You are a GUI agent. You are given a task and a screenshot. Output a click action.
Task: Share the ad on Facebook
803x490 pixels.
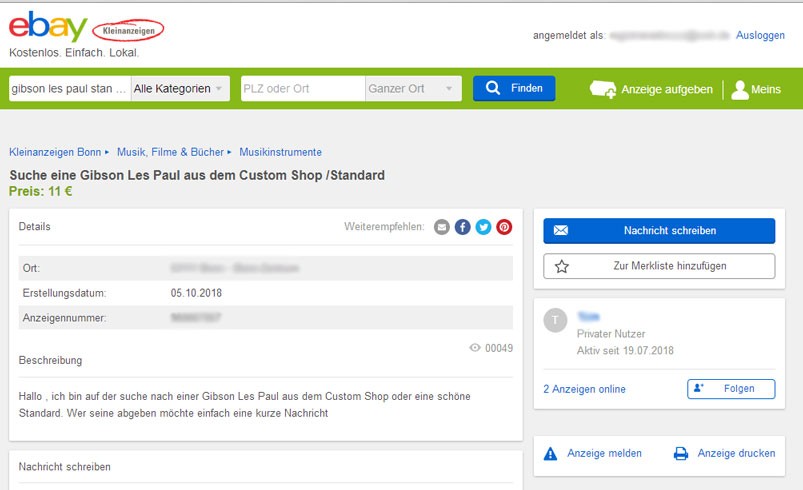(462, 227)
